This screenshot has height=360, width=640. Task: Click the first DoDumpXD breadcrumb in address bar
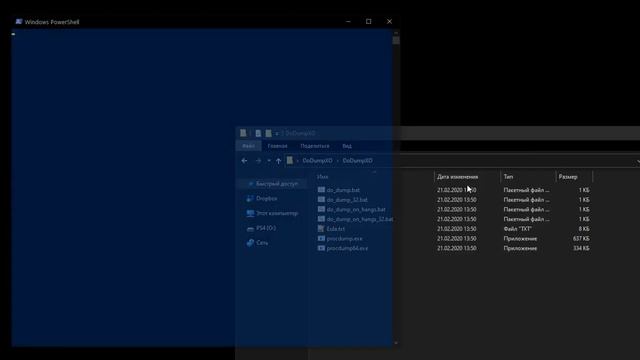pyautogui.click(x=317, y=161)
